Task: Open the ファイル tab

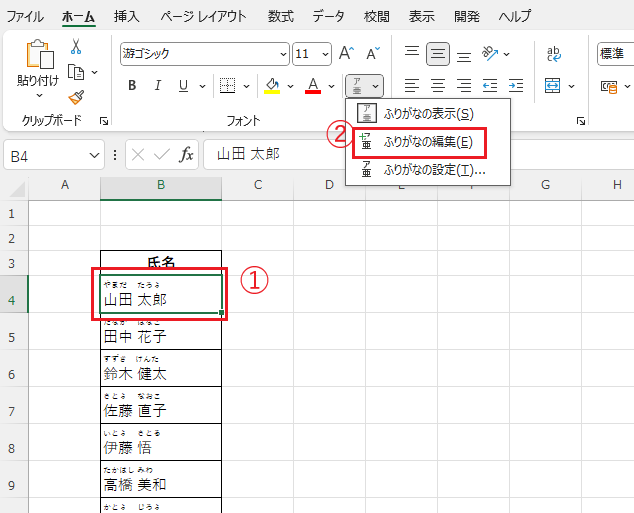Action: pos(25,17)
